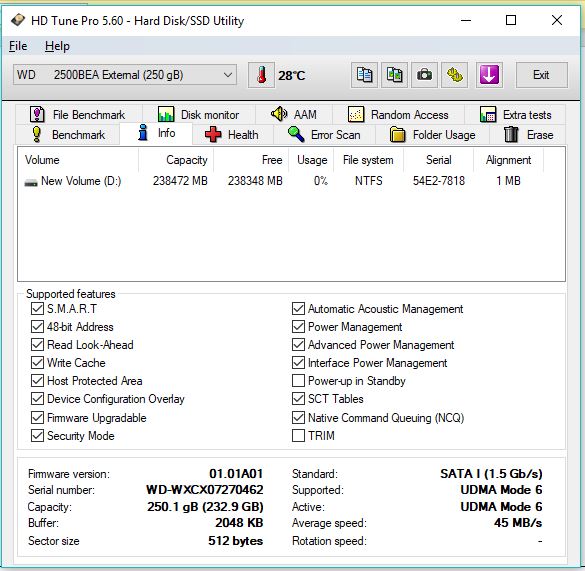Enable the Power-up in Standby checkbox
Image resolution: width=585 pixels, height=571 pixels.
(x=298, y=381)
